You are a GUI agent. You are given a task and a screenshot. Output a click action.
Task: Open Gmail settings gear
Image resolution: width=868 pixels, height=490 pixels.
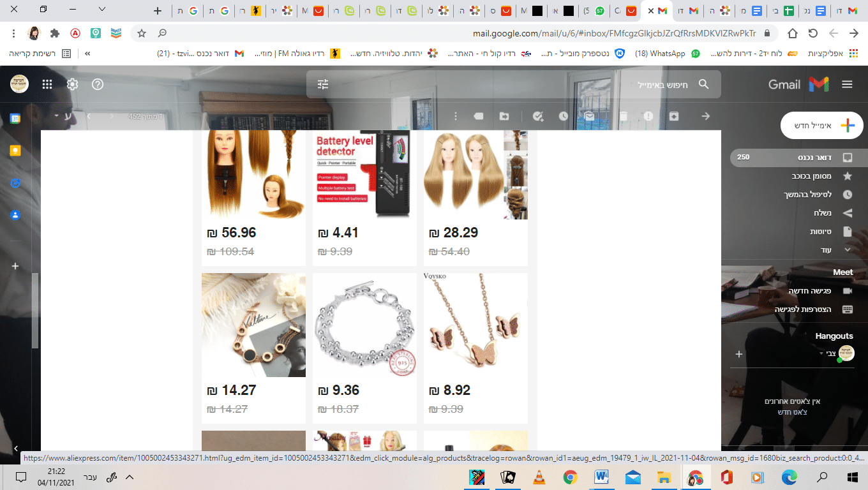coord(73,84)
